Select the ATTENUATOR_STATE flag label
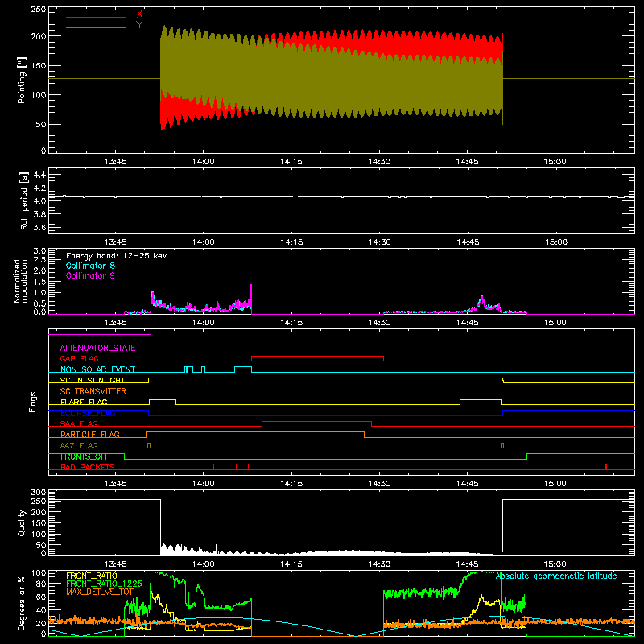The image size is (644, 644). (97, 348)
